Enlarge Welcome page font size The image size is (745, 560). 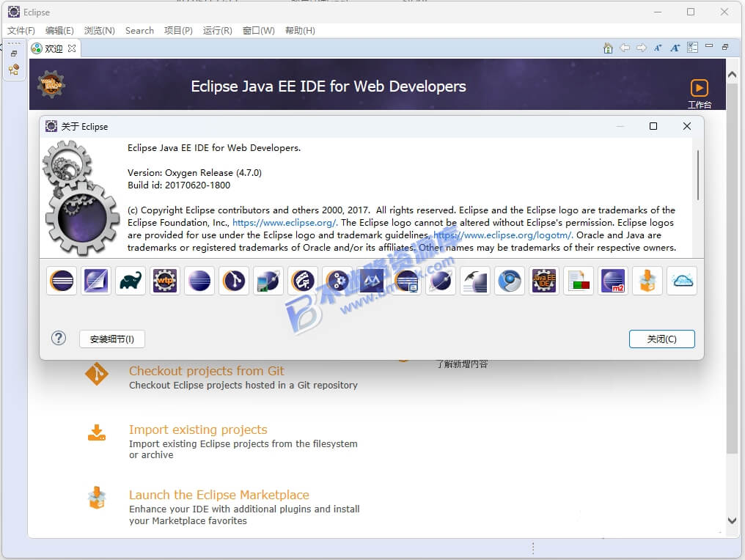(x=675, y=48)
